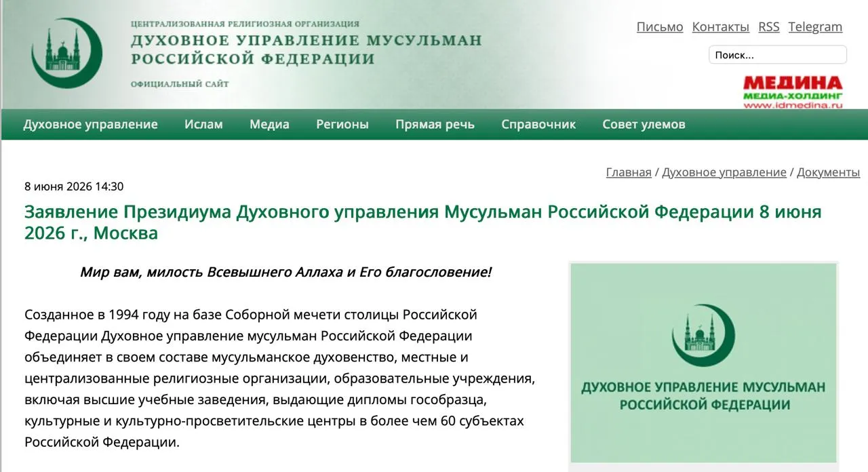Go to the Прямая речь section
This screenshot has height=472, width=868.
coord(435,124)
